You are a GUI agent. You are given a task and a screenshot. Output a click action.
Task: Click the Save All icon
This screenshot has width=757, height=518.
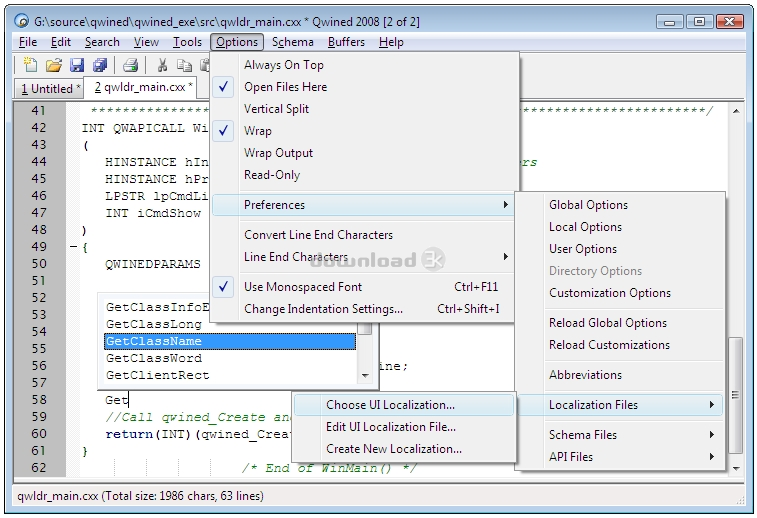(x=100, y=65)
